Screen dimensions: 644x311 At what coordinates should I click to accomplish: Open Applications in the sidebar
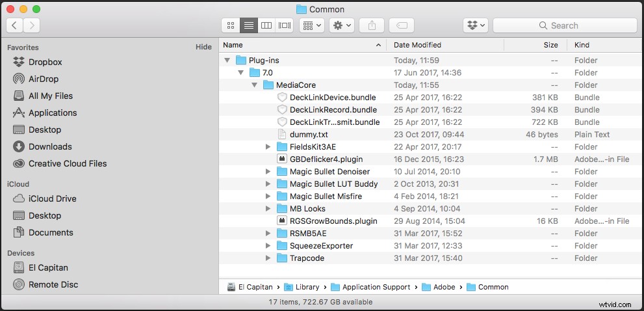pyautogui.click(x=53, y=113)
